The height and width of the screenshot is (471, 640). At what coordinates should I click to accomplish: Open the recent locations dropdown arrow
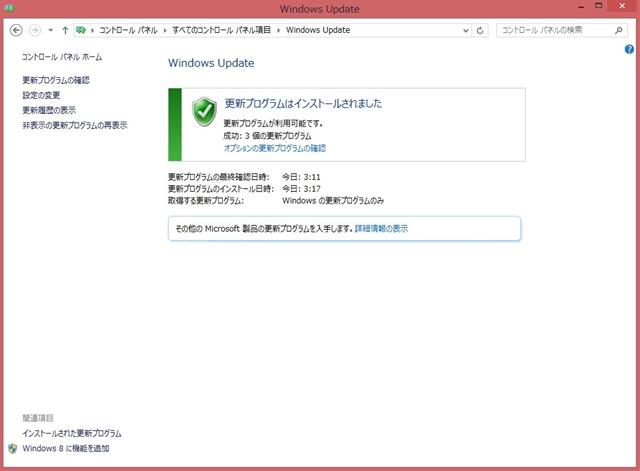pyautogui.click(x=50, y=30)
